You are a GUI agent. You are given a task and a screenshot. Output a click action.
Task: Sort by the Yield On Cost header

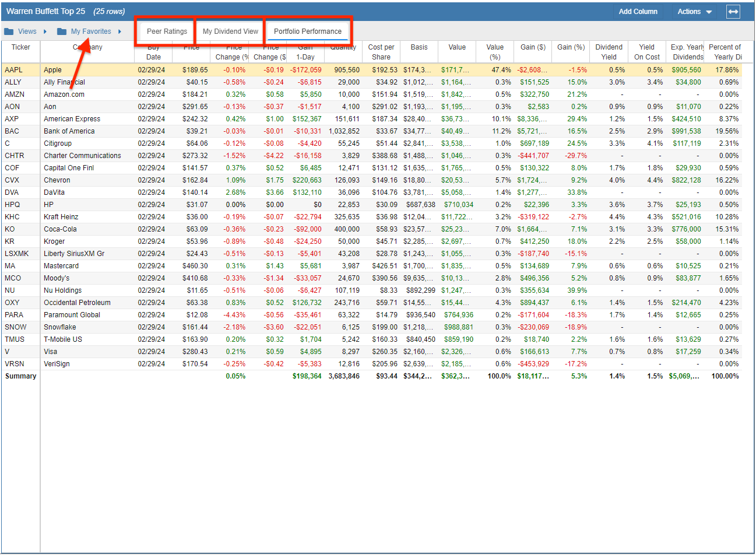[x=646, y=52]
